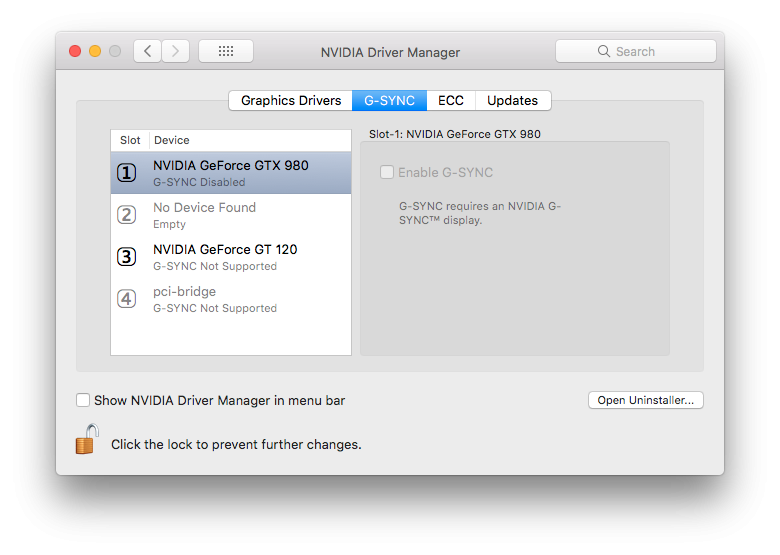780x555 pixels.
Task: Go back with the left arrow
Action: (x=147, y=51)
